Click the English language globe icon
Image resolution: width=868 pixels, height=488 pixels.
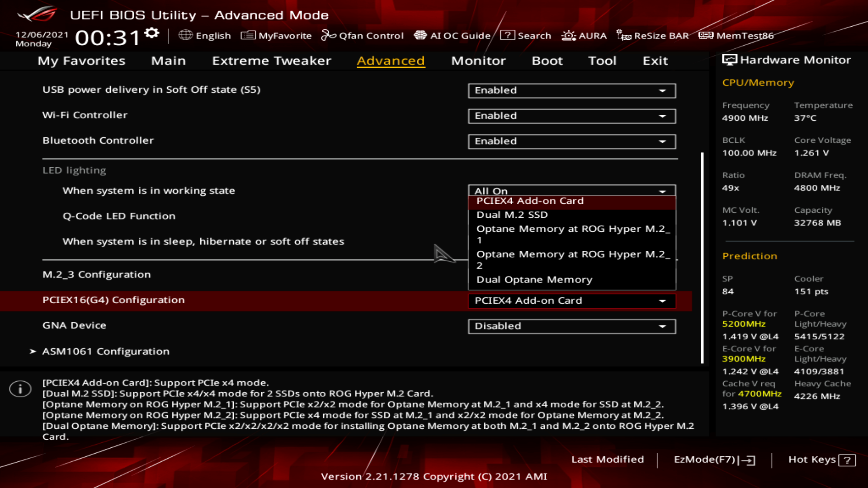coord(185,35)
